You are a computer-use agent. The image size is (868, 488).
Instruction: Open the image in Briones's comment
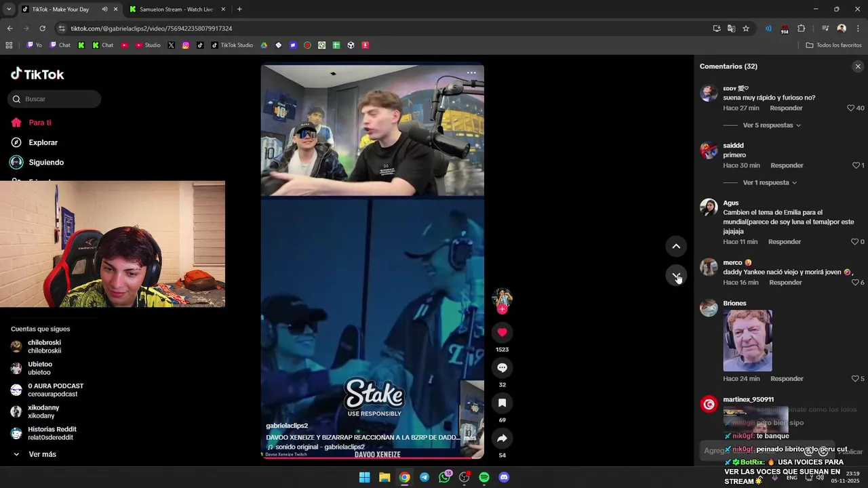(747, 341)
